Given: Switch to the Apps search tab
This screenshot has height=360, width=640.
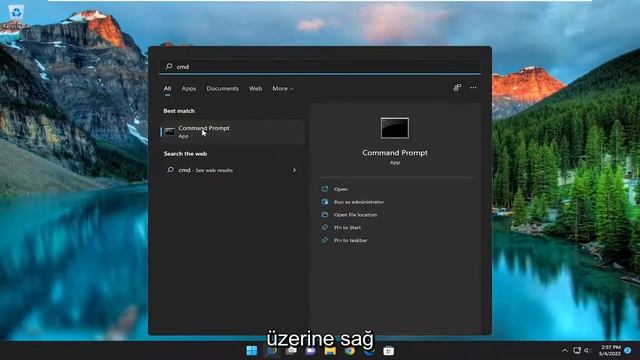Looking at the screenshot, I should [189, 89].
